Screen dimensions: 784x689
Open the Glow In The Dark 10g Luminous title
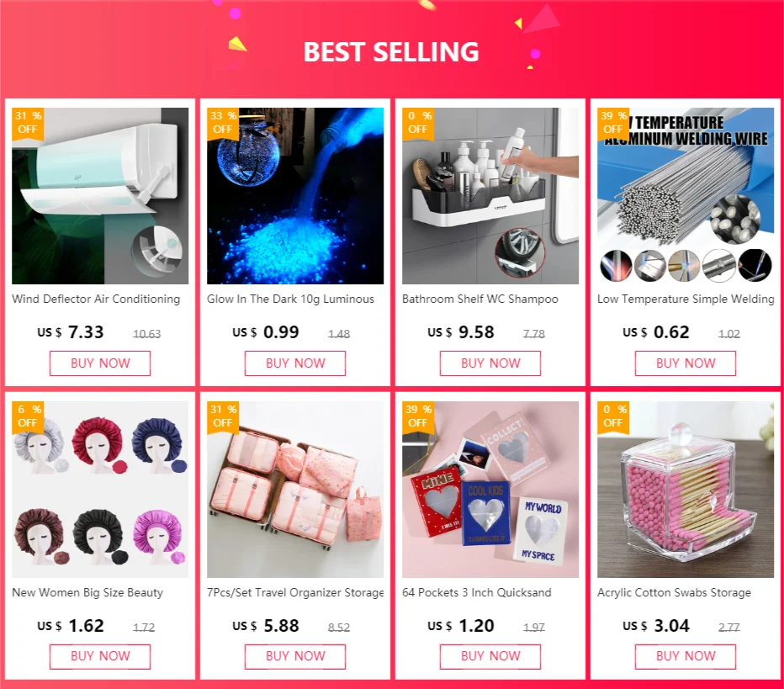pos(290,299)
